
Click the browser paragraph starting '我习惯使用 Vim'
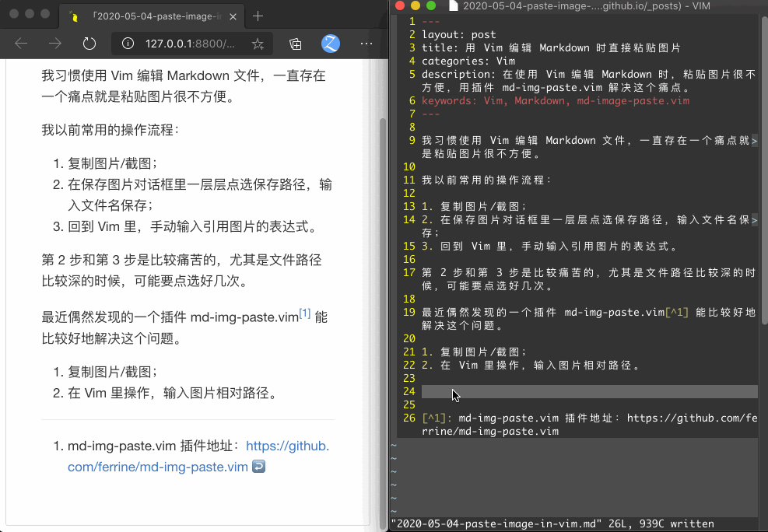click(184, 86)
